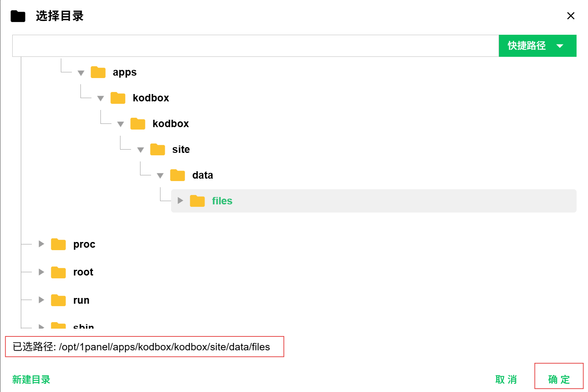588x392 pixels.
Task: Click the site folder icon
Action: tap(157, 150)
